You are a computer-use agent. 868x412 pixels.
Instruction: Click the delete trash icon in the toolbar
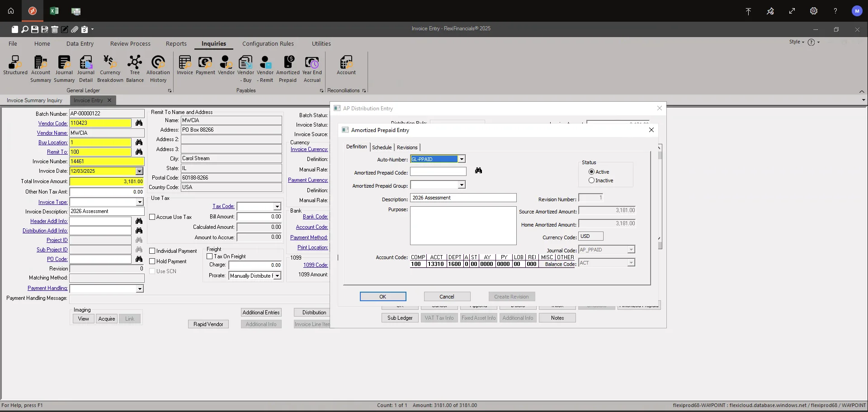pyautogui.click(x=55, y=29)
